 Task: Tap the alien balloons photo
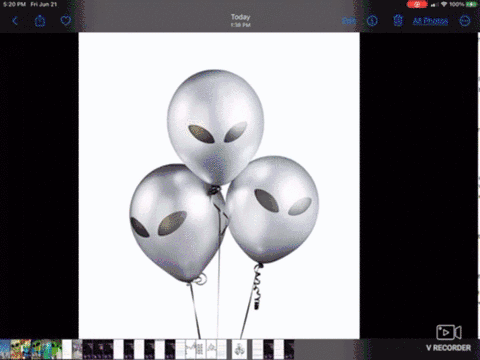(219, 186)
